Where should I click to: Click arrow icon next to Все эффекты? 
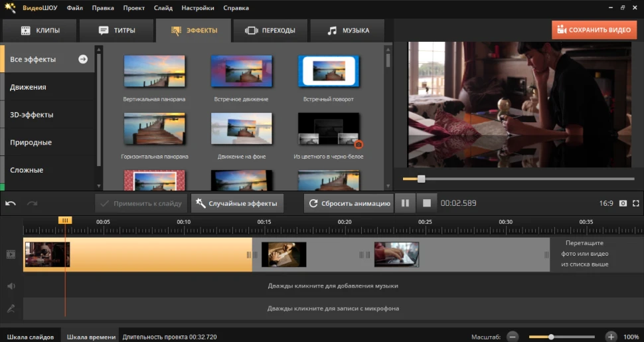point(83,59)
